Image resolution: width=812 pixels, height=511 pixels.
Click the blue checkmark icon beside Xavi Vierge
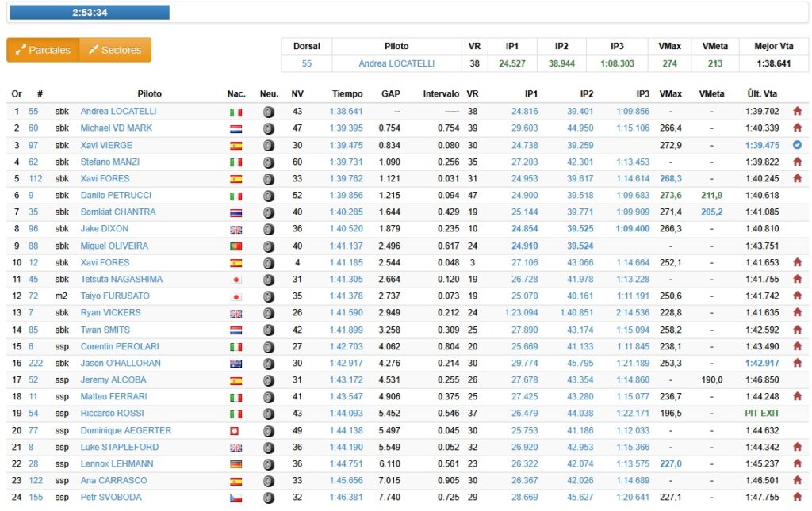click(x=797, y=145)
